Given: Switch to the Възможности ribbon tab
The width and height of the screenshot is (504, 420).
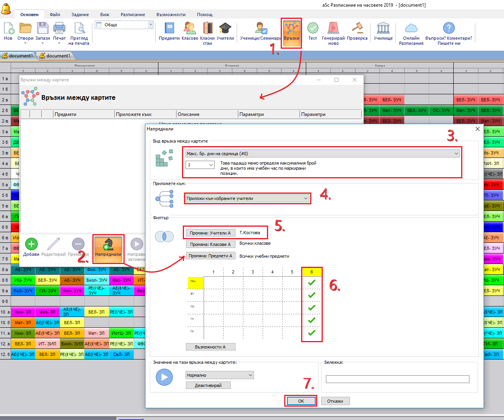Looking at the screenshot, I should (171, 15).
